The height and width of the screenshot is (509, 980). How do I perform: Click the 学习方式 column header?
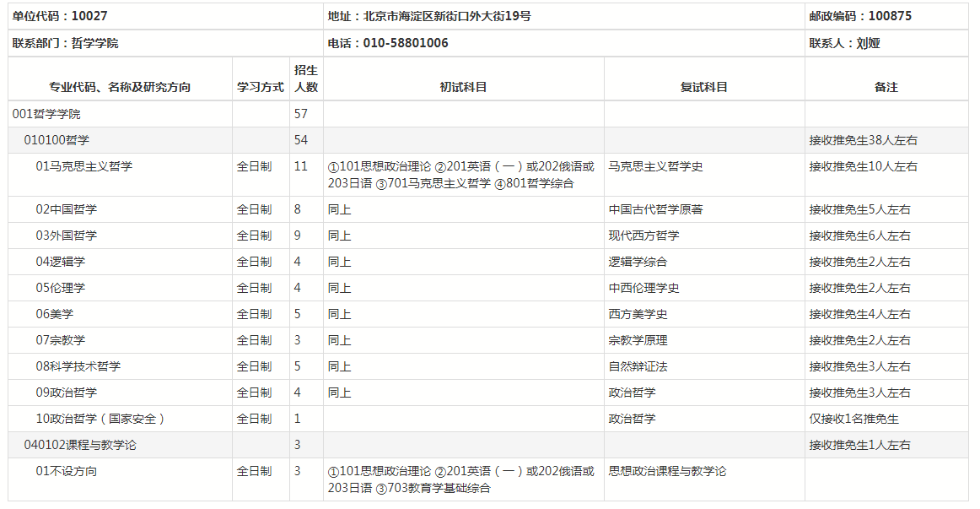click(x=261, y=87)
